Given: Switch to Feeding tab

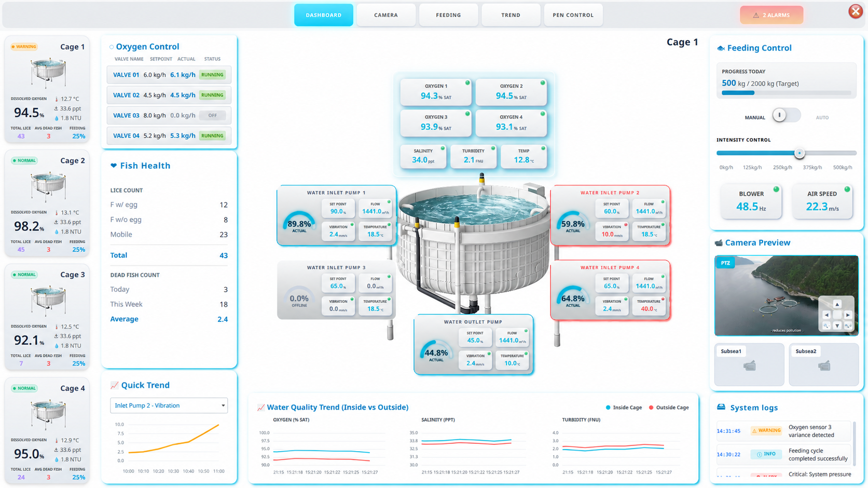Looking at the screenshot, I should tap(448, 15).
